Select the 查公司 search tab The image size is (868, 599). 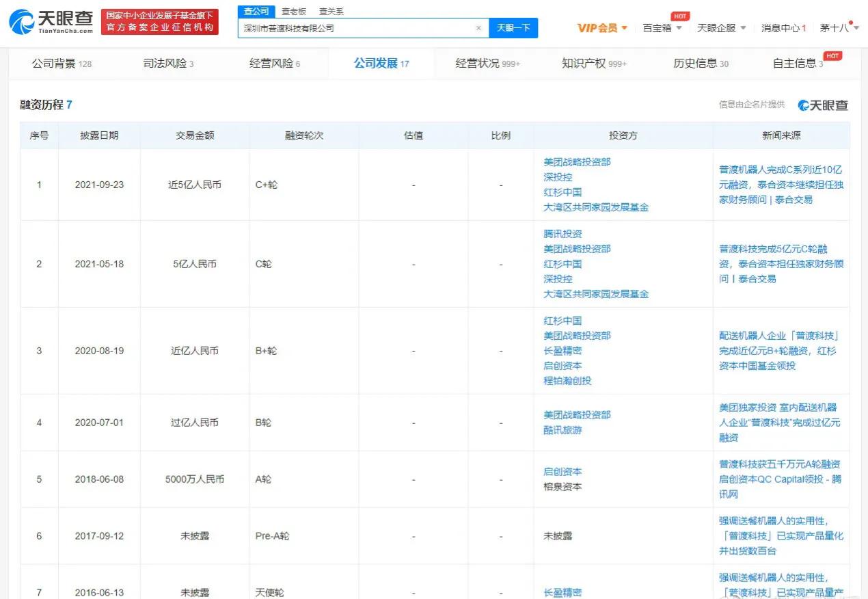(x=257, y=12)
